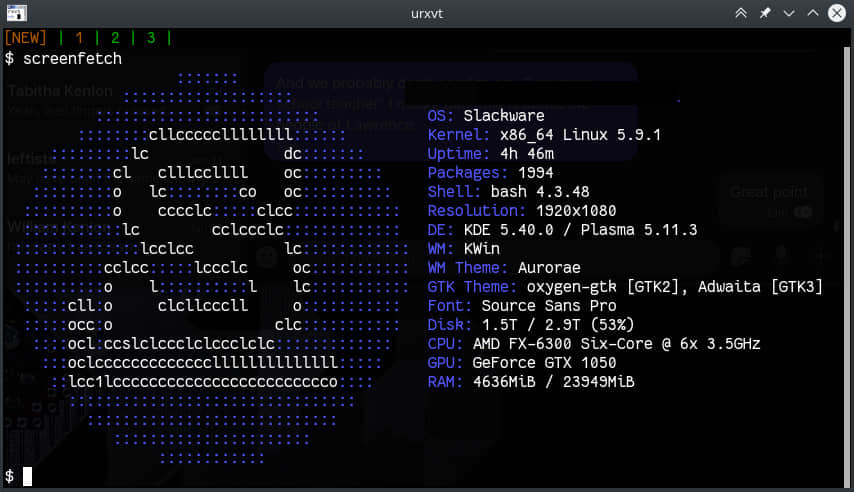854x492 pixels.
Task: Click the terminal scrollbar on the right edge
Action: coord(850,260)
